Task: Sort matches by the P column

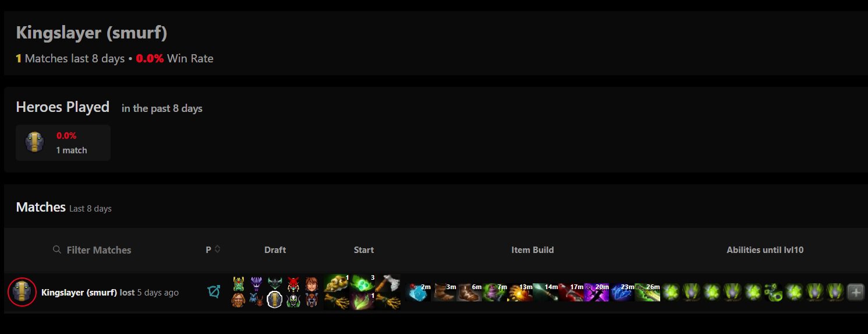Action: [x=212, y=249]
